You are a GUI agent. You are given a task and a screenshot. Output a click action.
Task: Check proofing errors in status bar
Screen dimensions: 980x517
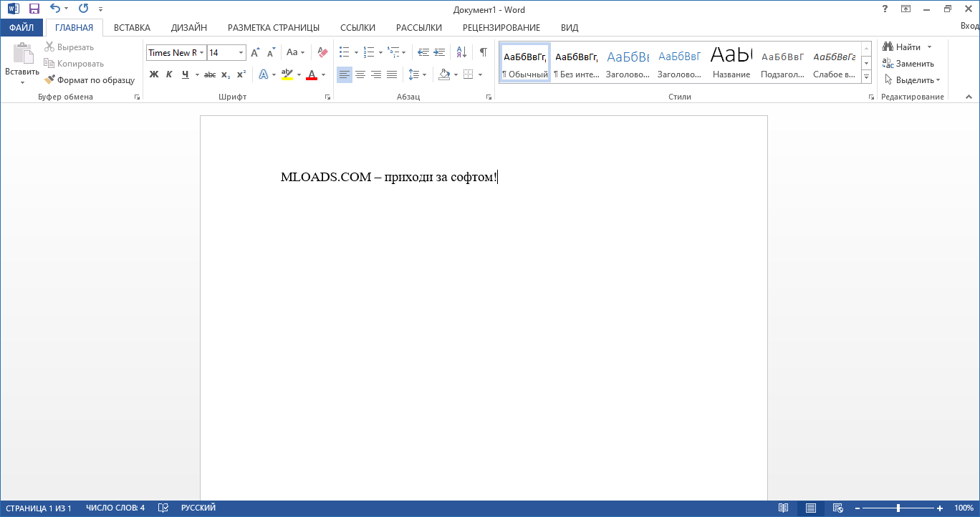pos(163,508)
